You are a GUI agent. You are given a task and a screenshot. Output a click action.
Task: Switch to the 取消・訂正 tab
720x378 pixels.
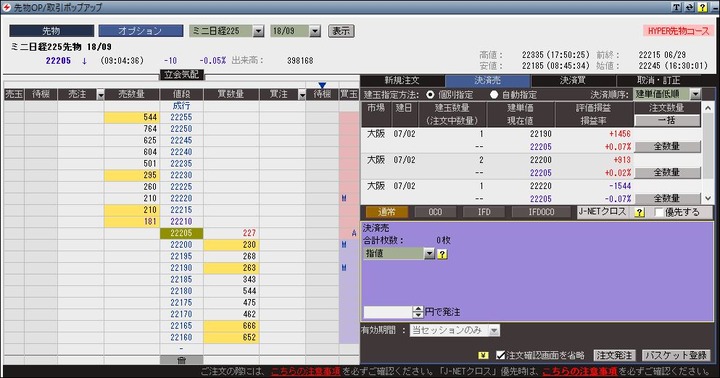[658, 80]
